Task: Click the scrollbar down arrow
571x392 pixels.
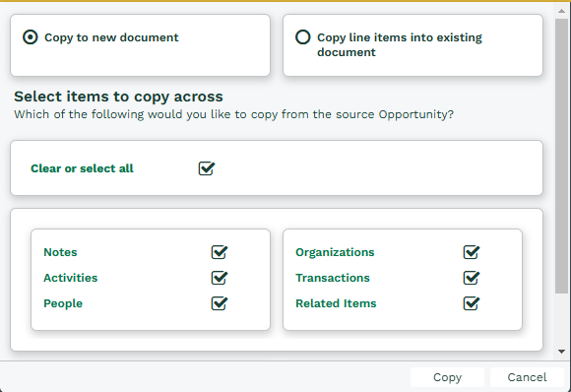Action: tap(561, 352)
